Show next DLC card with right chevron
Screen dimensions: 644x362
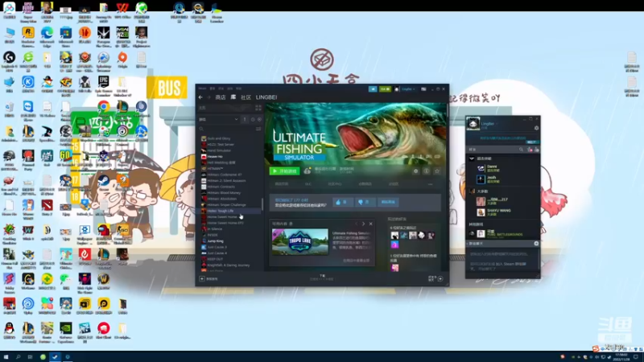click(363, 224)
